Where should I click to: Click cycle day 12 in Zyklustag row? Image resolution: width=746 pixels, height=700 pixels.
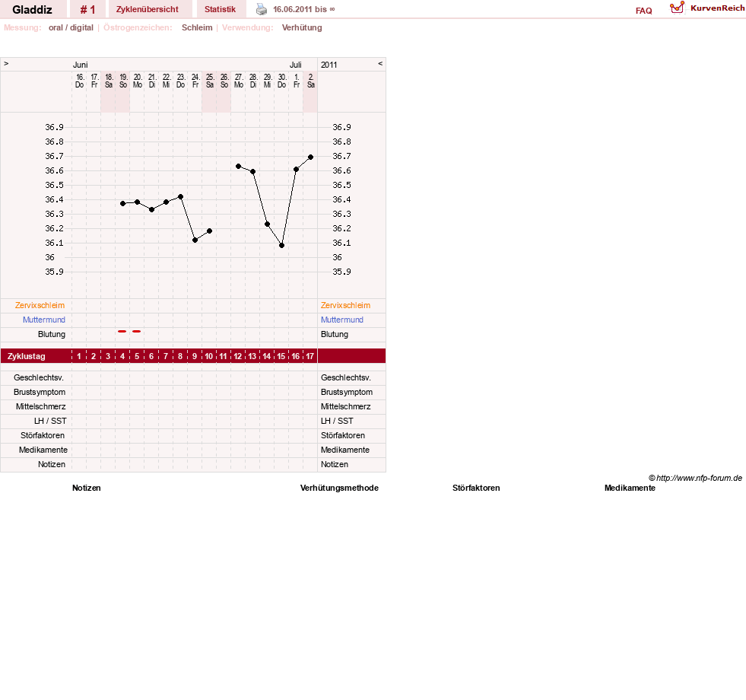coord(237,356)
